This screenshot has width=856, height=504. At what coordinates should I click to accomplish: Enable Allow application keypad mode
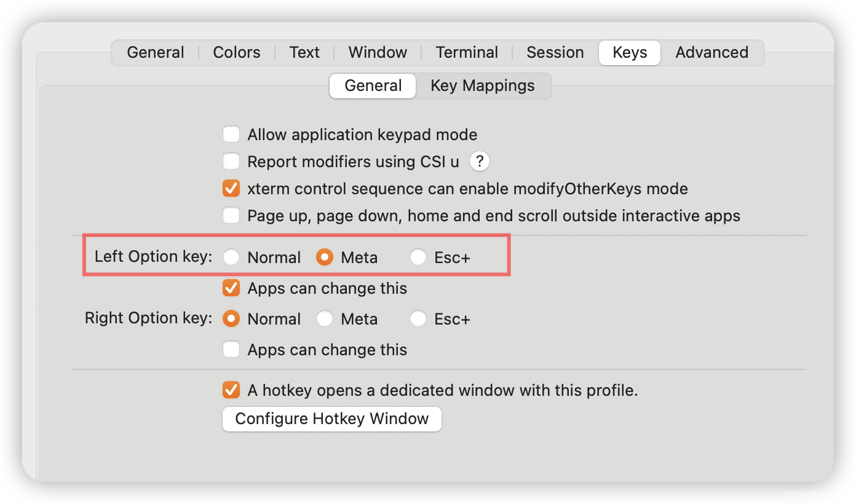tap(231, 134)
